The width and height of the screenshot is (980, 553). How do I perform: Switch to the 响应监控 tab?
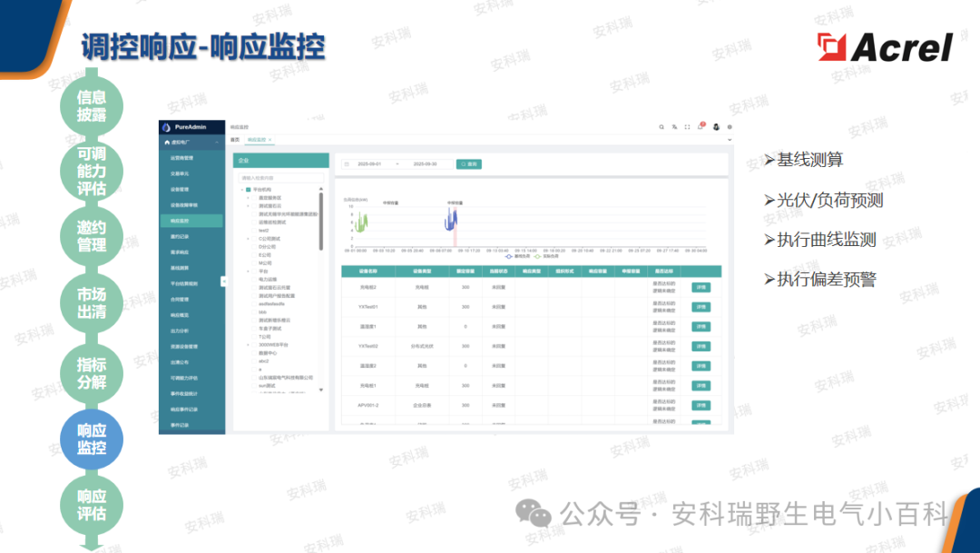(257, 141)
